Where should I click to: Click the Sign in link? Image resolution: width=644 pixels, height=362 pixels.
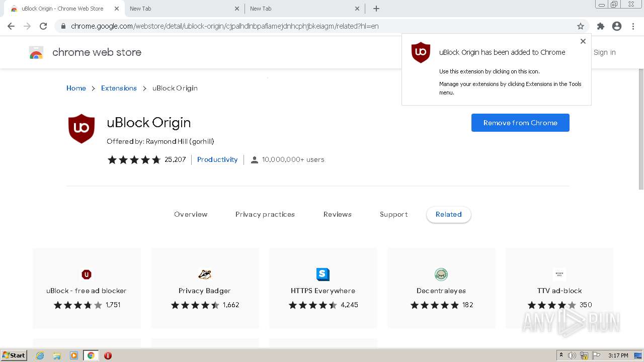pos(605,52)
